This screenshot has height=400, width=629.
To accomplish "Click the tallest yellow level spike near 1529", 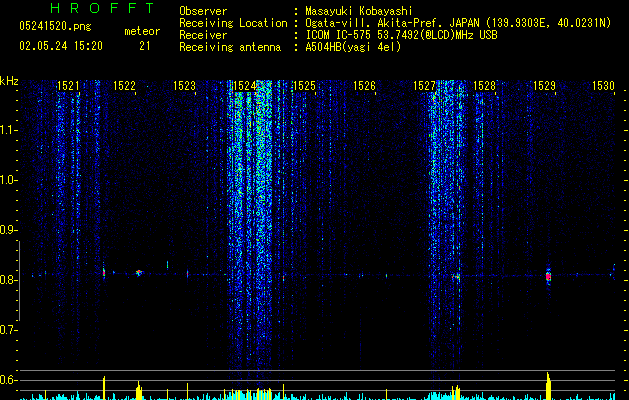I will pos(548,386).
